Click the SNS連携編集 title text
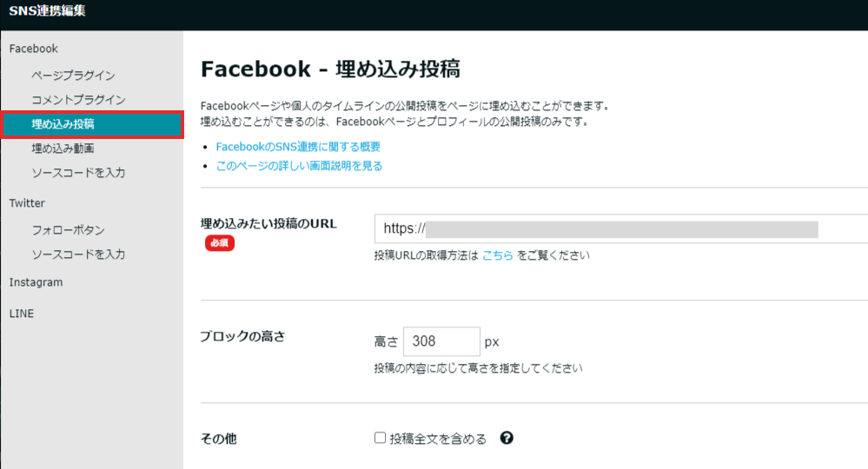Image resolution: width=868 pixels, height=469 pixels. [48, 11]
